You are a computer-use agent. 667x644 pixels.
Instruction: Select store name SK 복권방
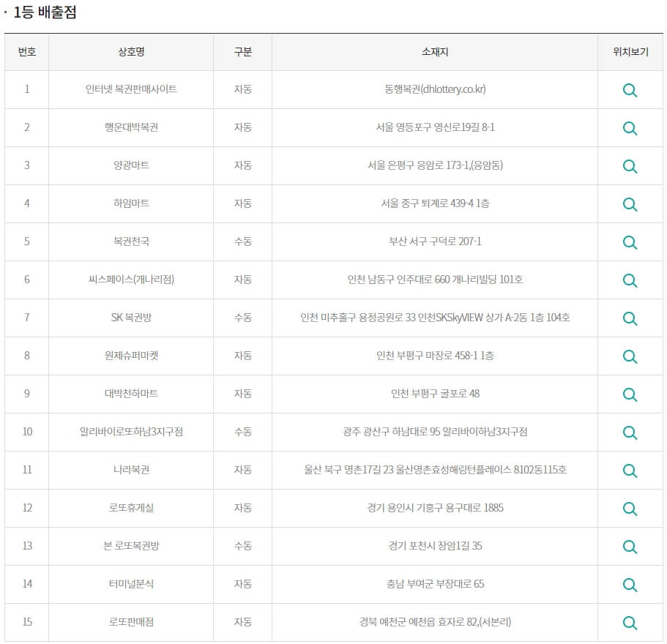(131, 317)
